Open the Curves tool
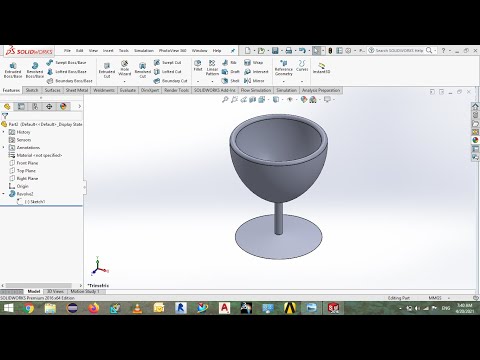Image resolution: width=480 pixels, height=360 pixels. click(302, 66)
